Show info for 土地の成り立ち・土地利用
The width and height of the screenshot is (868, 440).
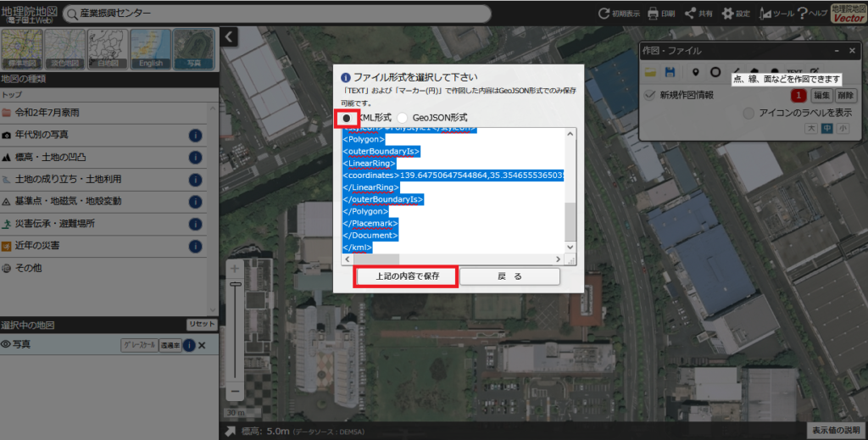tap(195, 180)
